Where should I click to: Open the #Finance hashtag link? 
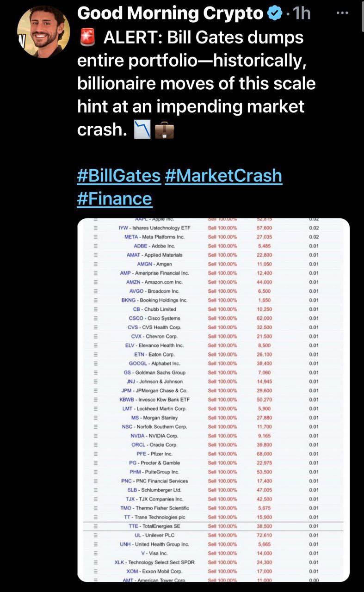(114, 199)
